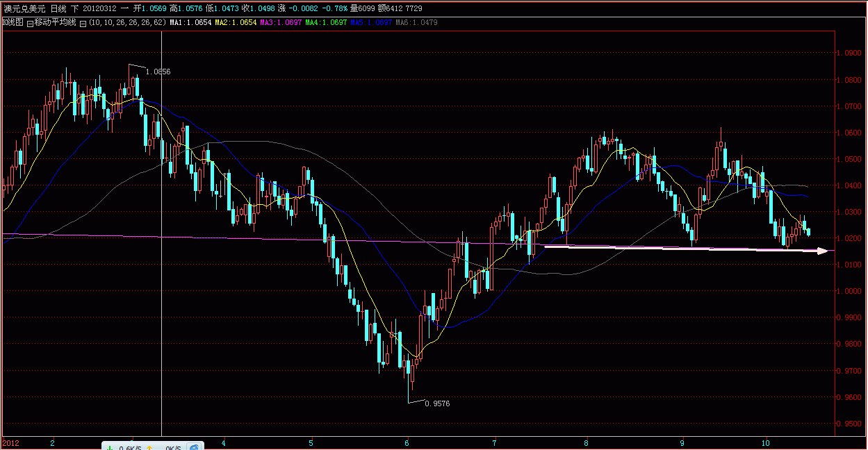868x450 pixels.
Task: Click the gray MA6:1.0479 legend
Action: [x=416, y=23]
